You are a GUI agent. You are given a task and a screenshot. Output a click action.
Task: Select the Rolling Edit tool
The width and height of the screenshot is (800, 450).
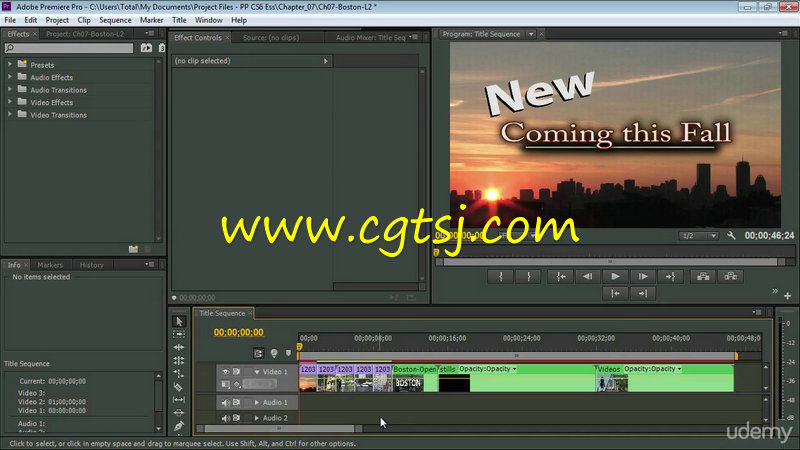pyautogui.click(x=179, y=360)
